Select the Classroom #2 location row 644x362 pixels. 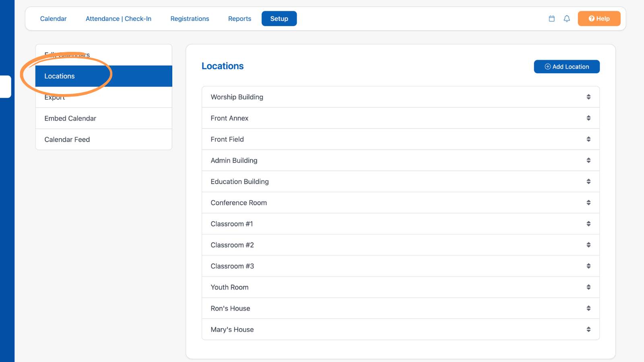[x=400, y=245]
